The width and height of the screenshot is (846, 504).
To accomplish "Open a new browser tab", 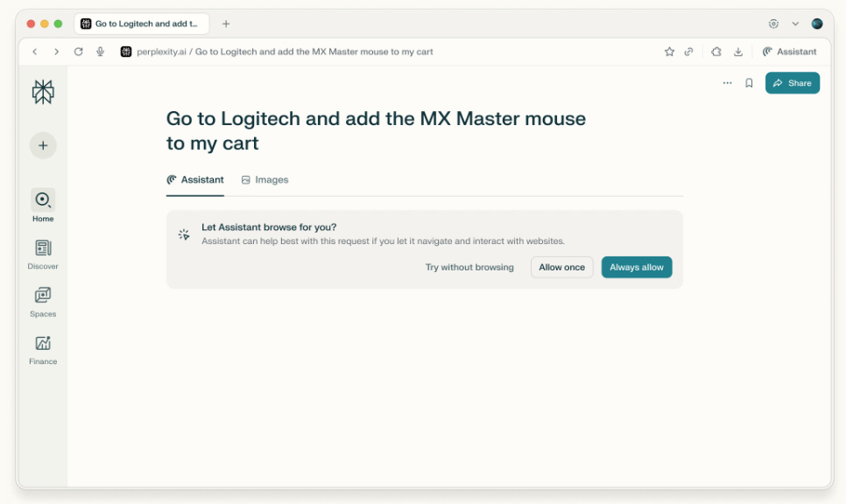I will click(226, 24).
